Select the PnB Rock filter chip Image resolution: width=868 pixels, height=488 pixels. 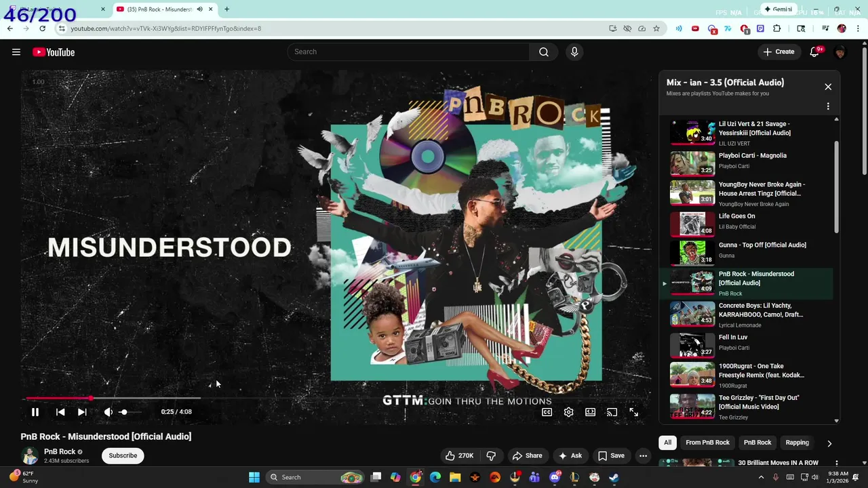757,443
